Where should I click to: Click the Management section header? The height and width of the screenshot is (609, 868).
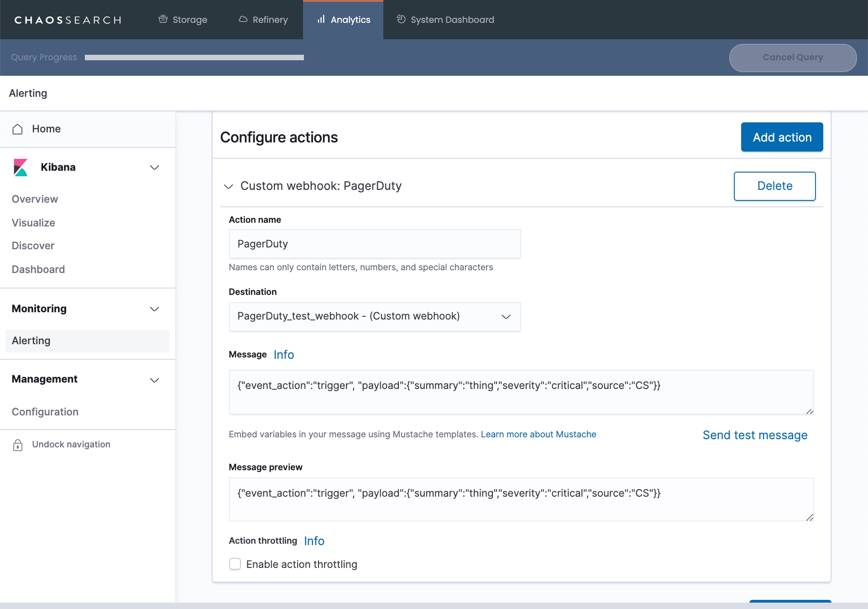pos(45,379)
